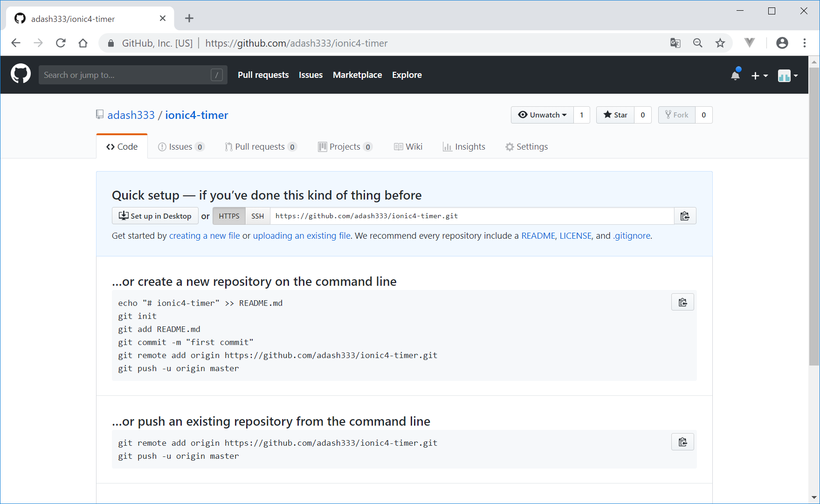Close the adash333/ionic4-timer tab
The height and width of the screenshot is (504, 820).
(x=163, y=18)
